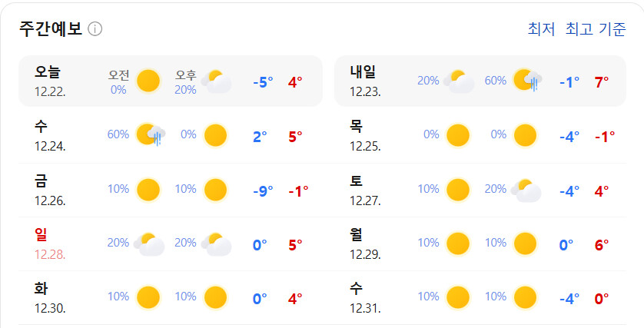Click the 최저 최고 기준 link
The image size is (644, 328).
pyautogui.click(x=576, y=29)
